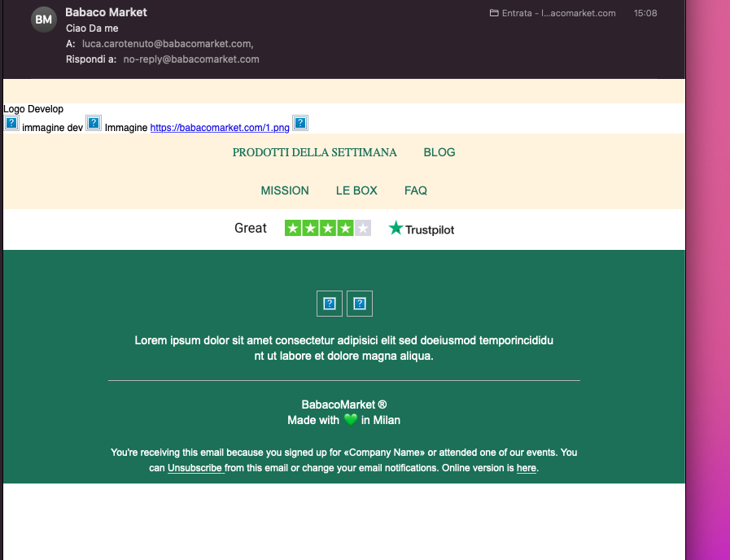Click broken image icon after the 1.png link
Viewport: 730px width, 560px height.
[300, 124]
